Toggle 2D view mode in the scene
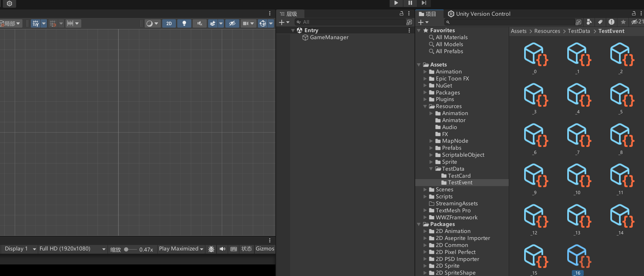The image size is (644, 276). tap(169, 23)
